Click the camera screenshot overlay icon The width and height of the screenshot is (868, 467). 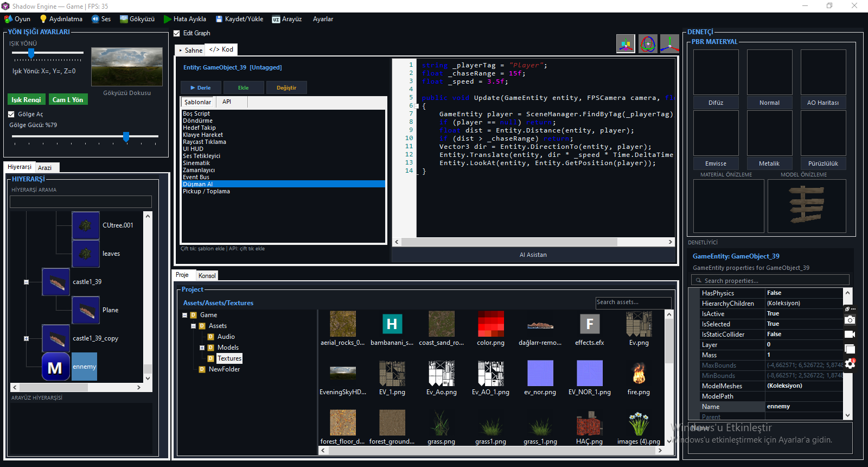click(850, 319)
